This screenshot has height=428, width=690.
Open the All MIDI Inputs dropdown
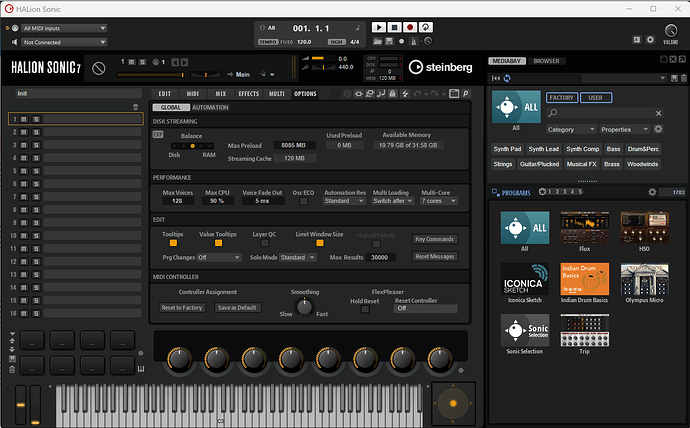pyautogui.click(x=64, y=28)
